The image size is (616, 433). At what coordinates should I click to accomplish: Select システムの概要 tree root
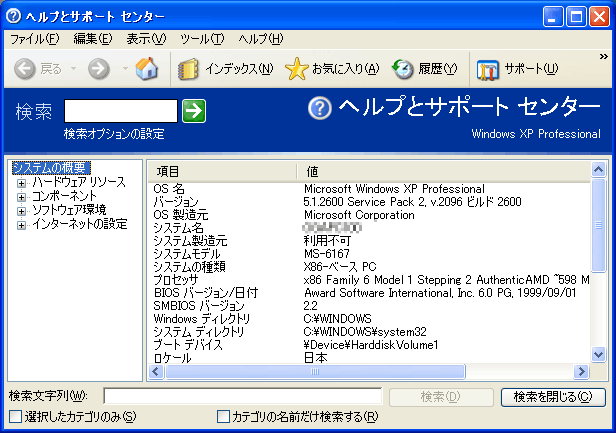point(51,168)
